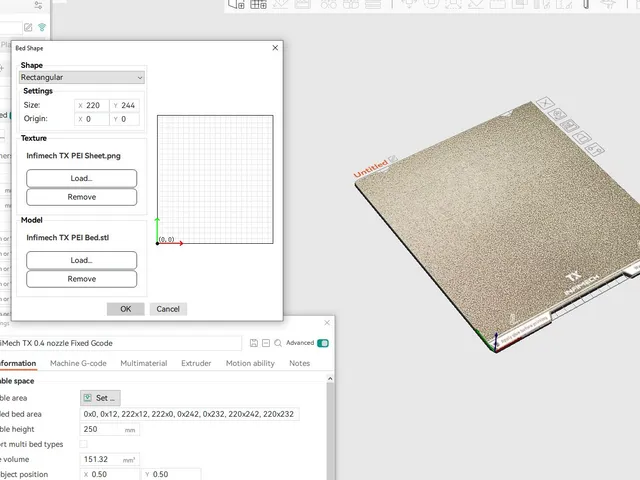Save the printer preset with the disk icon
This screenshot has height=480, width=640.
pyautogui.click(x=253, y=343)
